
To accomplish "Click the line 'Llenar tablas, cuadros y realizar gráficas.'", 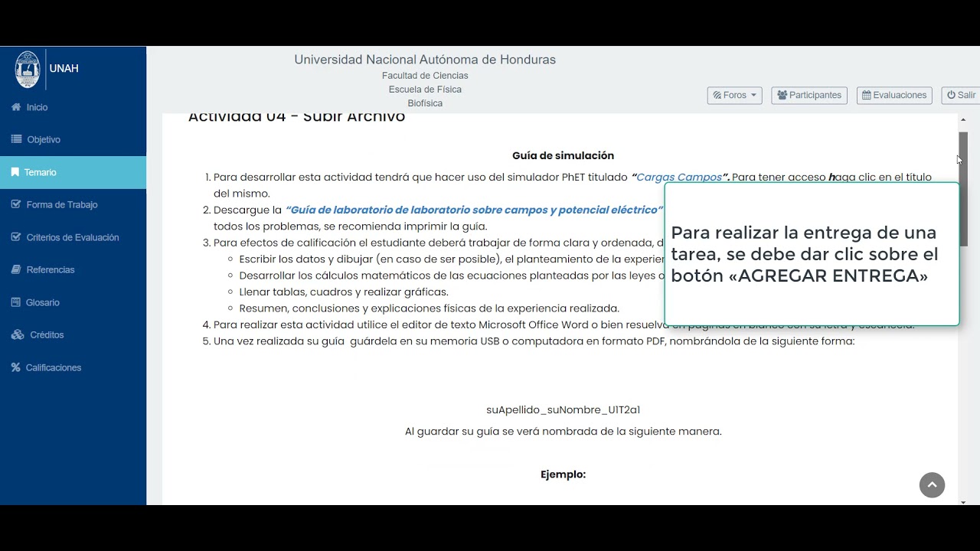I will (344, 292).
